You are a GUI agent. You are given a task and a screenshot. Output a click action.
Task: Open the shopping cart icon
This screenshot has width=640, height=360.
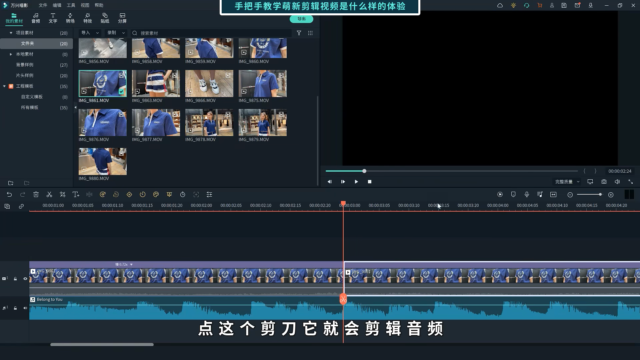coord(540,5)
